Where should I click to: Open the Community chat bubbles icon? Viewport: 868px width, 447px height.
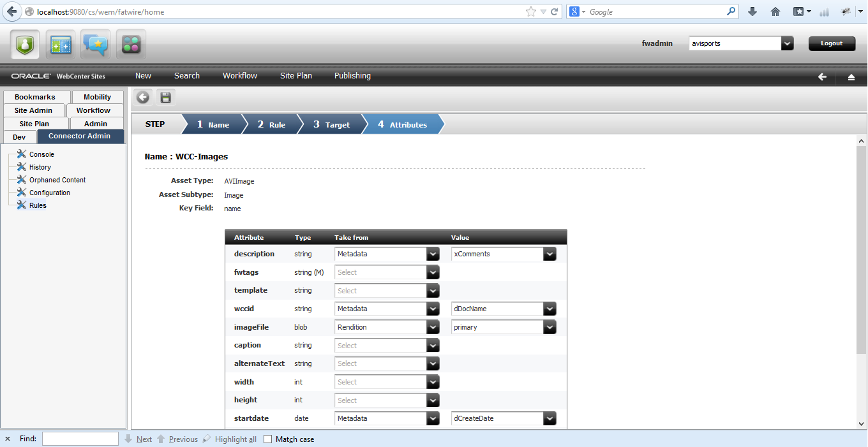(x=94, y=43)
